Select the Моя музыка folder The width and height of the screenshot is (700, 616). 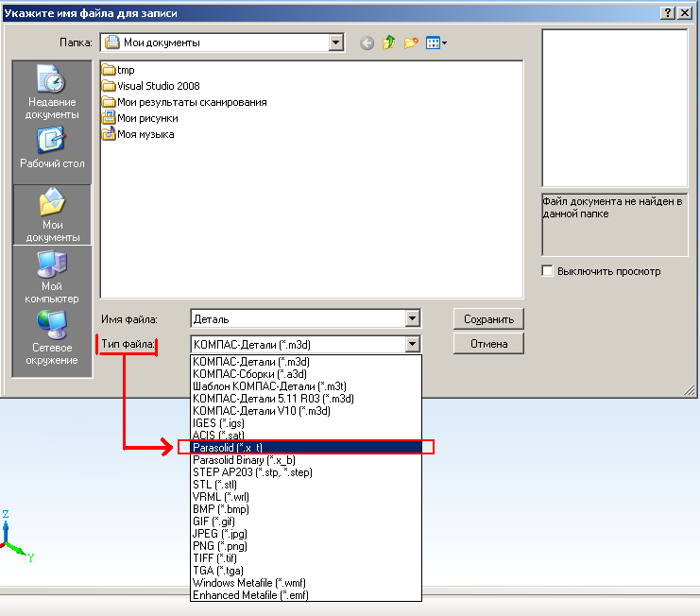138,134
